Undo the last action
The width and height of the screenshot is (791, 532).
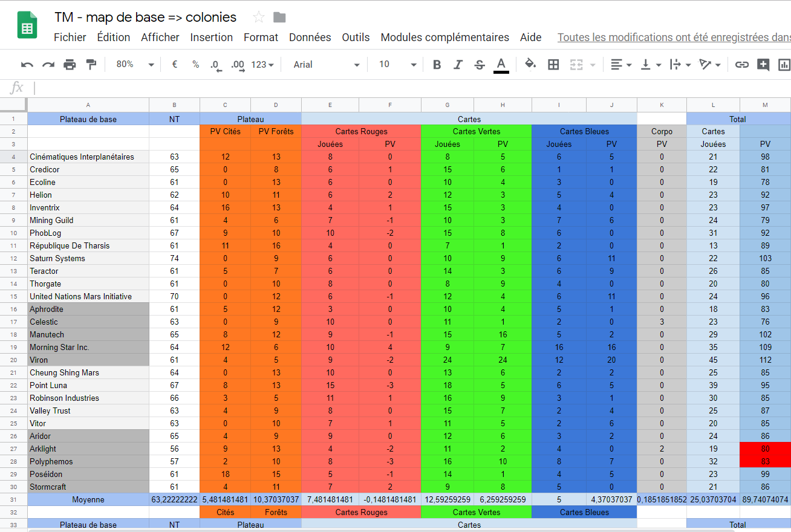(x=27, y=65)
